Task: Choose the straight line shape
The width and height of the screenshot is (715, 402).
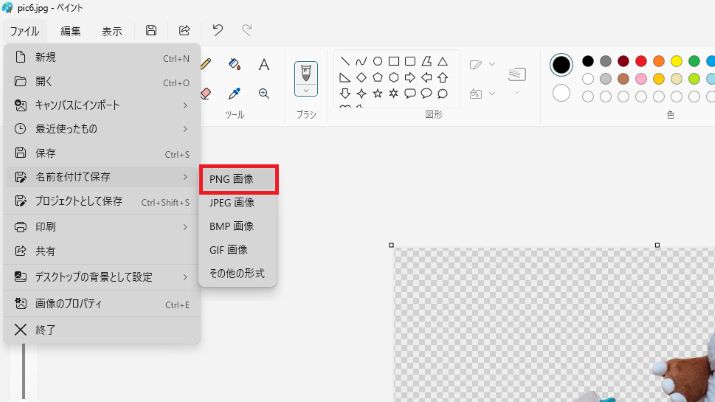Action: point(345,61)
